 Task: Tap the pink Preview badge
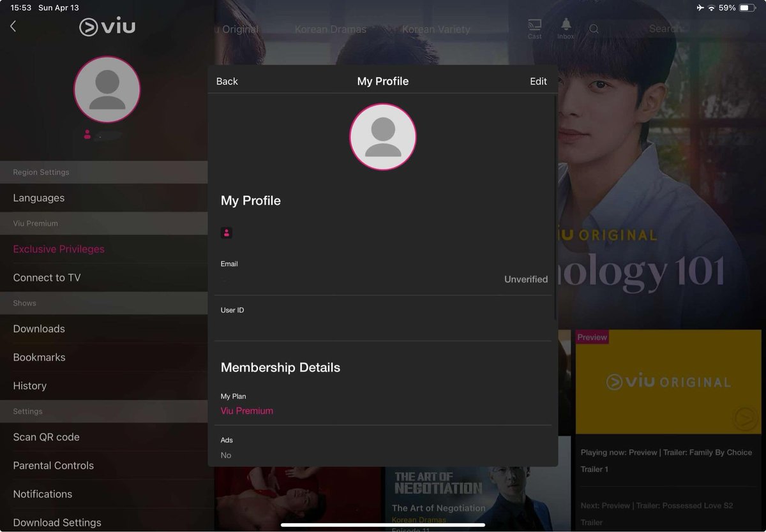click(592, 337)
